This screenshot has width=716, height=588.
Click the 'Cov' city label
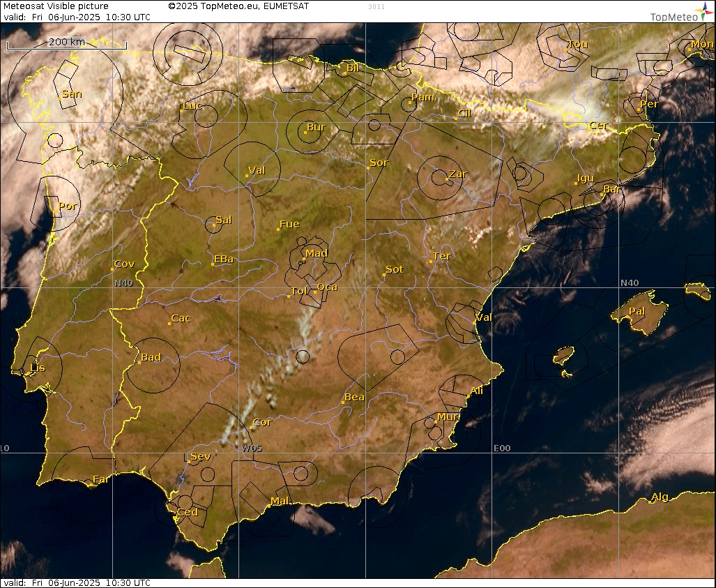124,264
